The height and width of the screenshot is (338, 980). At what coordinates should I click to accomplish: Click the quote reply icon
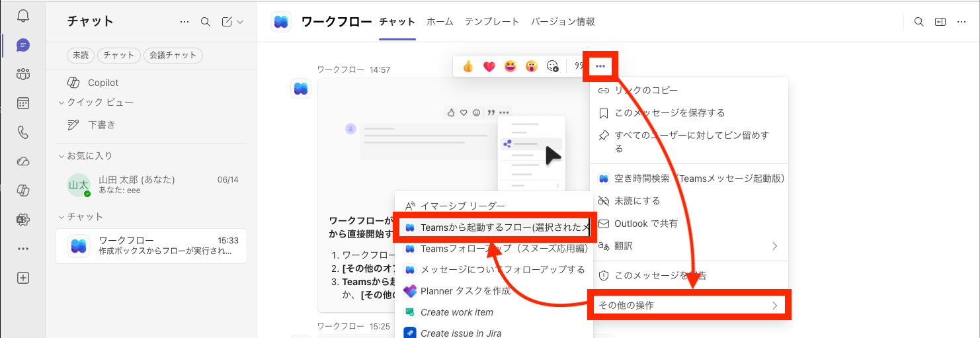pyautogui.click(x=578, y=66)
